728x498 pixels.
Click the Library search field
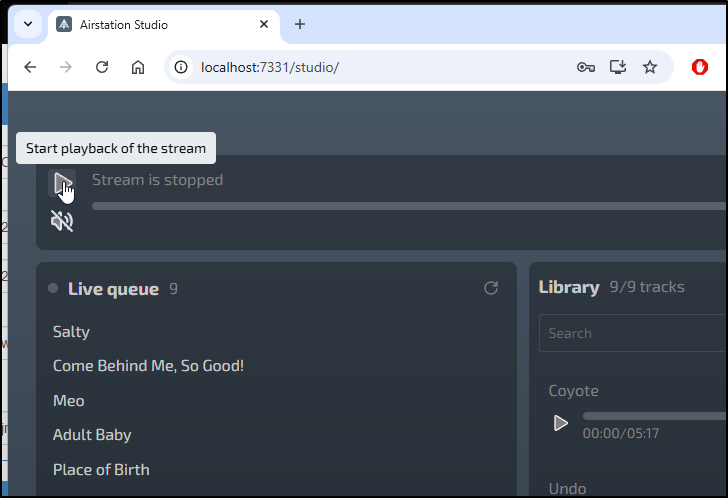(x=633, y=333)
